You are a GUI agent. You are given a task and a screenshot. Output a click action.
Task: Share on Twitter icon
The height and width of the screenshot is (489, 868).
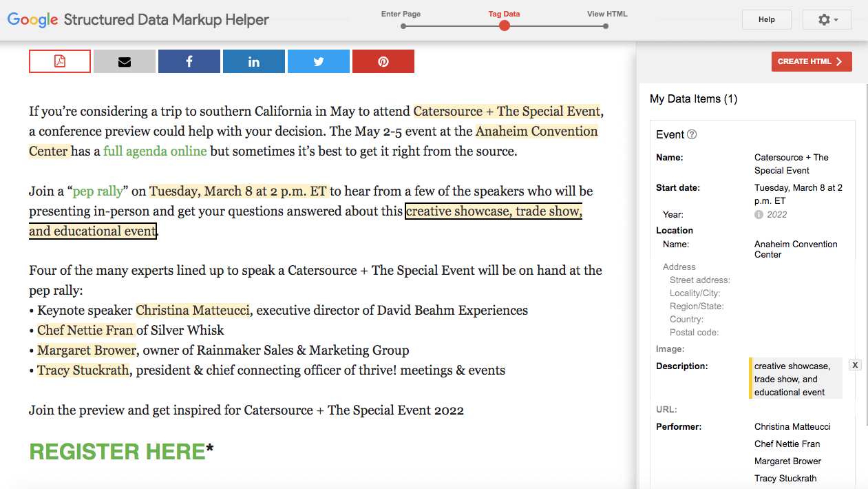(x=319, y=61)
